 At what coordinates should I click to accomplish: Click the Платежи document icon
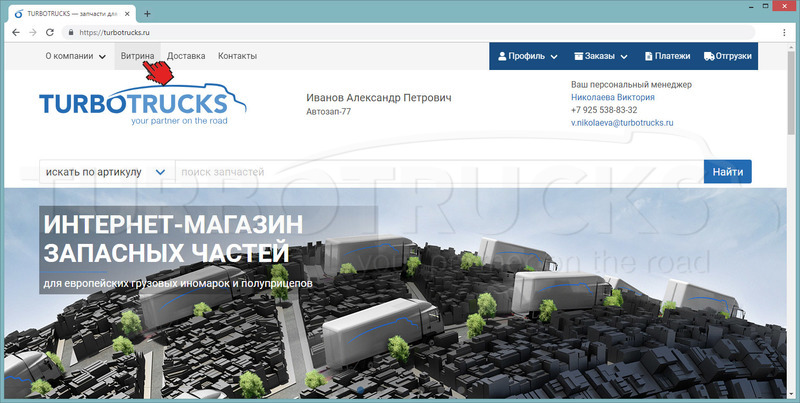coord(648,56)
